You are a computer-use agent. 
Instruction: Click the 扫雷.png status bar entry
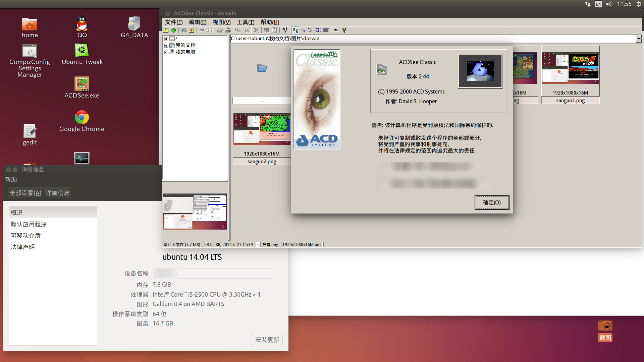pyautogui.click(x=267, y=245)
